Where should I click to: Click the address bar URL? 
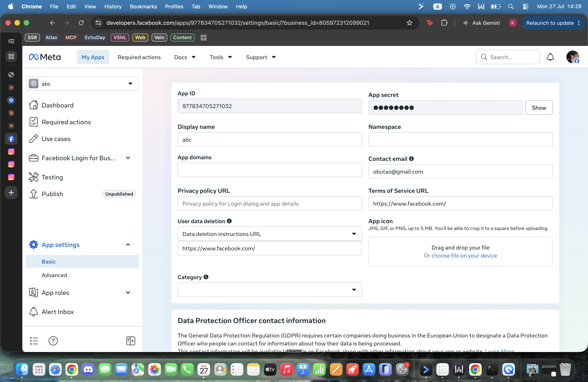point(238,23)
